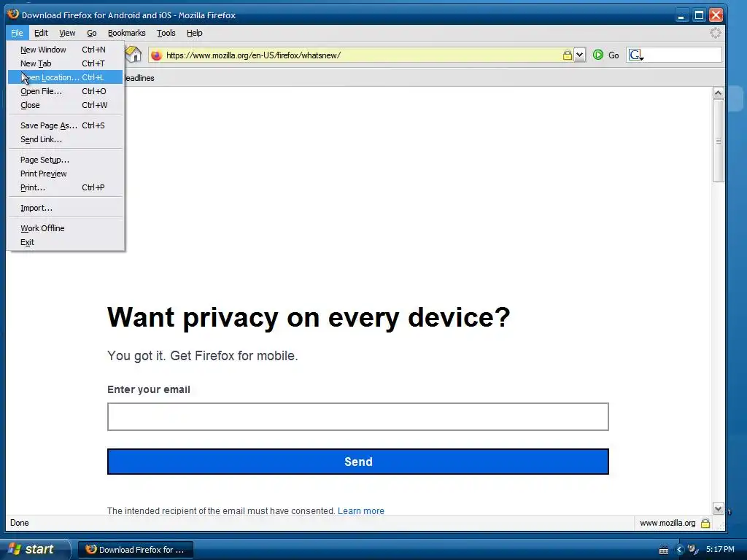Click the vertical scrollbar thumb

[719, 141]
